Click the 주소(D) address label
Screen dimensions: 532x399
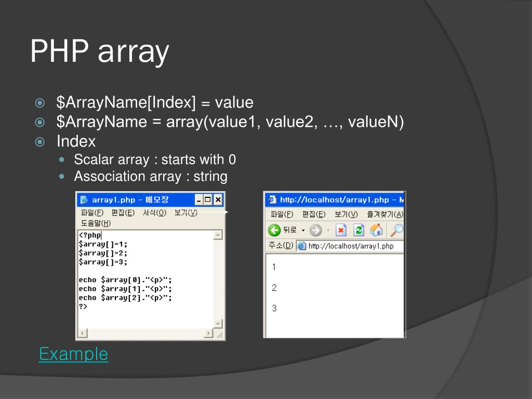pos(281,246)
